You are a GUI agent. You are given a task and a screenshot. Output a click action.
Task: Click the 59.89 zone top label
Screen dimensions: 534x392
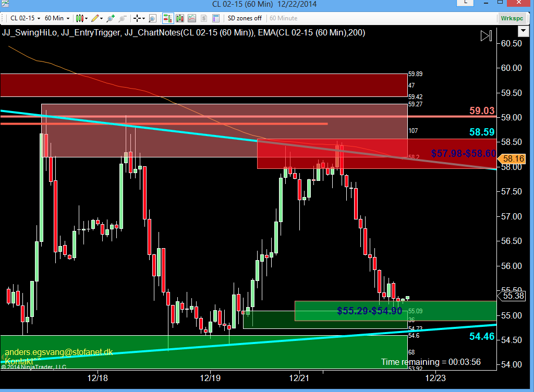[x=415, y=74]
